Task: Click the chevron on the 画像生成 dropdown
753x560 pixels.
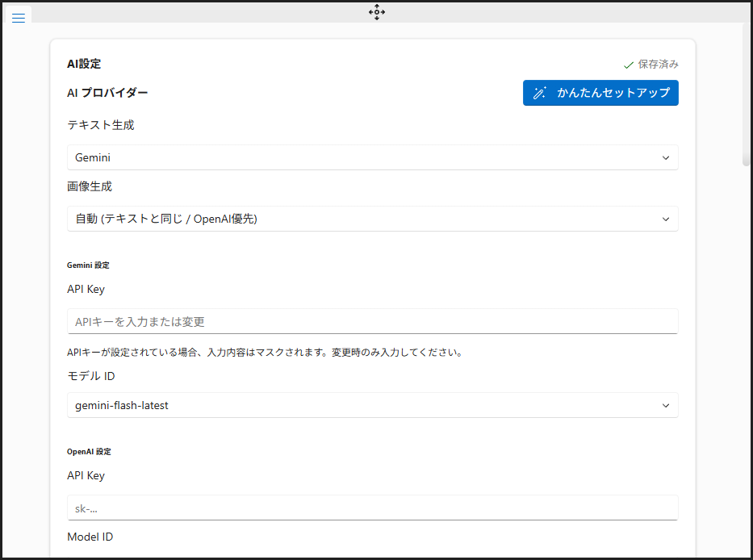Action: (666, 219)
